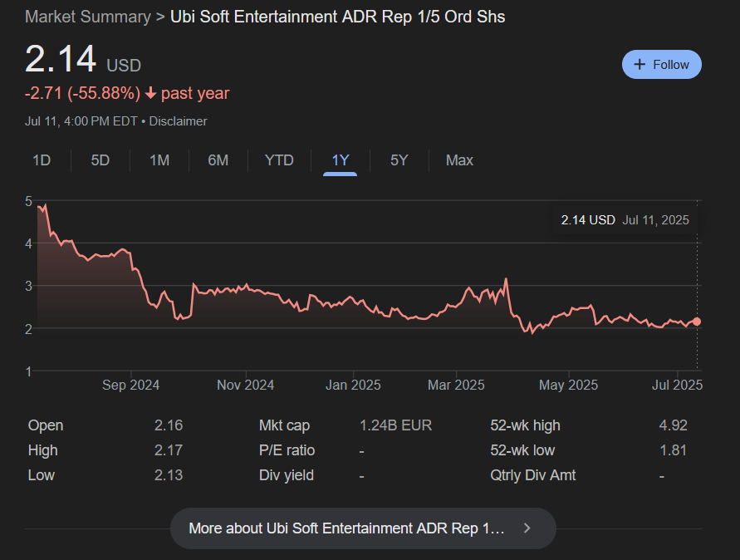The height and width of the screenshot is (560, 740).
Task: Click the red down arrow icon
Action: (150, 94)
